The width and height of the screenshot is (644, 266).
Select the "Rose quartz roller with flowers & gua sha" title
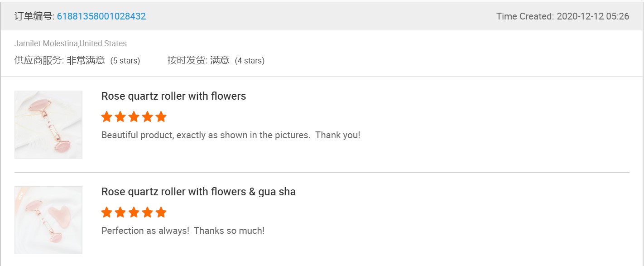(198, 192)
